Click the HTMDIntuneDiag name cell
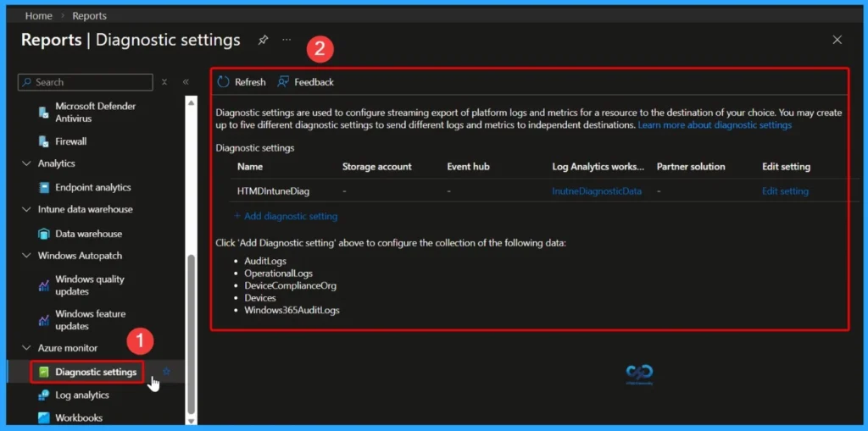868x431 pixels. 273,191
